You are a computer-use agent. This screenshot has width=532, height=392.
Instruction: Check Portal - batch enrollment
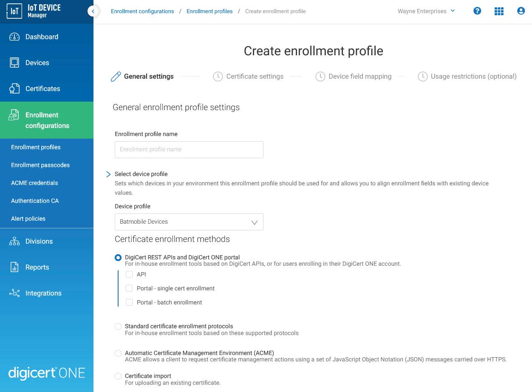tap(129, 303)
